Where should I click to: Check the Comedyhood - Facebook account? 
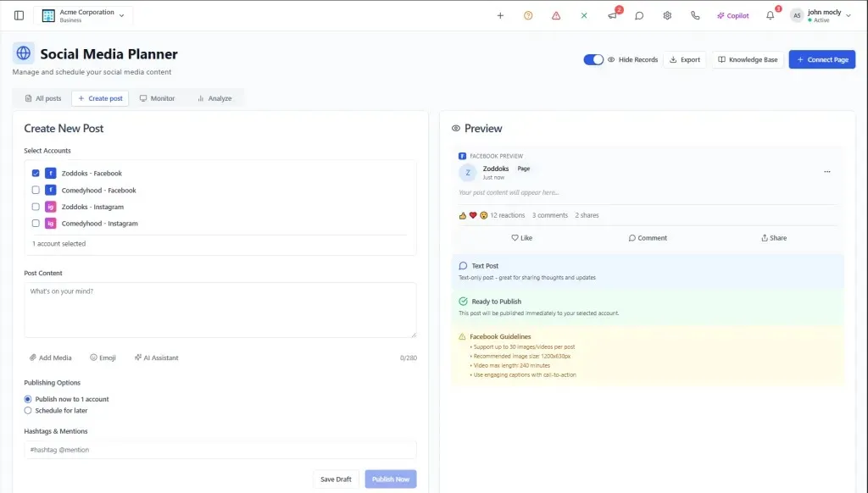(x=35, y=190)
